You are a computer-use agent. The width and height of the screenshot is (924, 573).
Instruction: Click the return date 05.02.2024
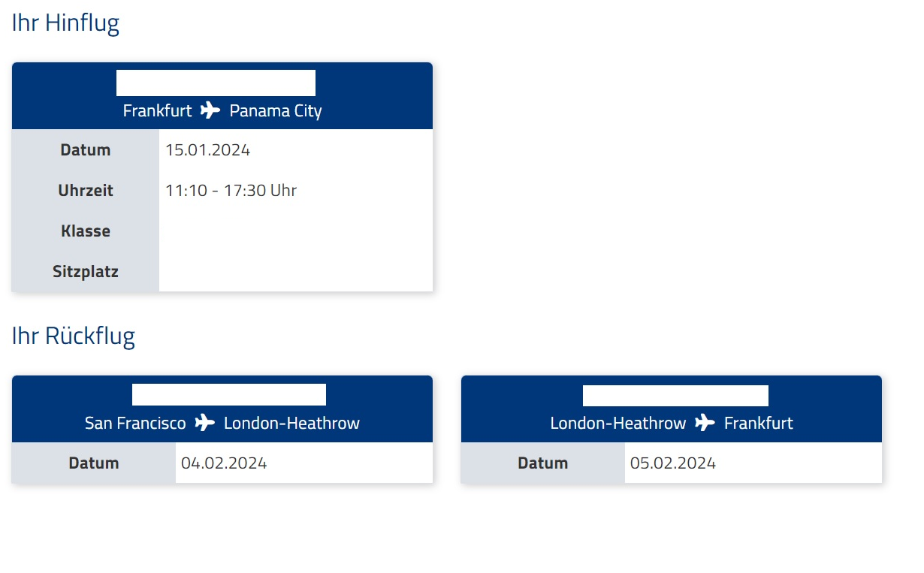tap(673, 463)
